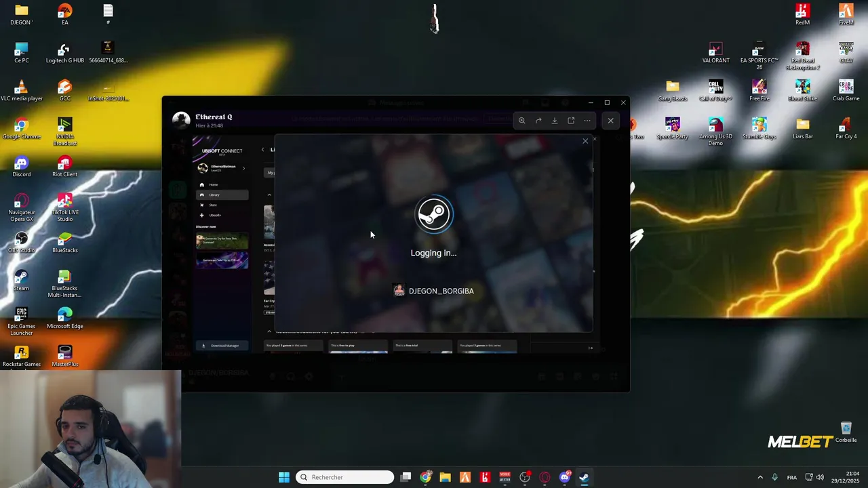The image size is (868, 488).
Task: Select BlueStacks Multi-Instance desktop shortcut
Action: point(65,283)
